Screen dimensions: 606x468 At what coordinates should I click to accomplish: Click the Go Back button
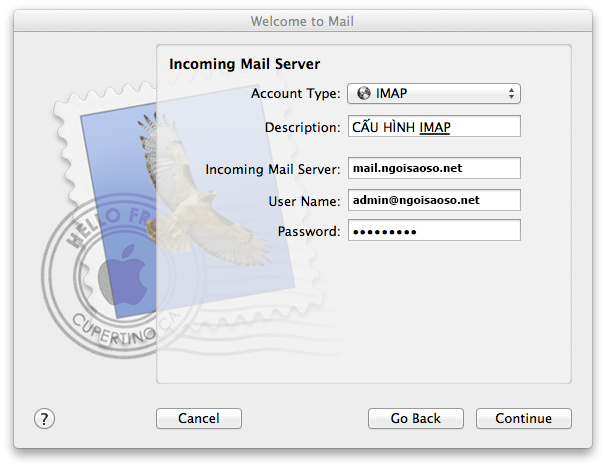point(415,419)
